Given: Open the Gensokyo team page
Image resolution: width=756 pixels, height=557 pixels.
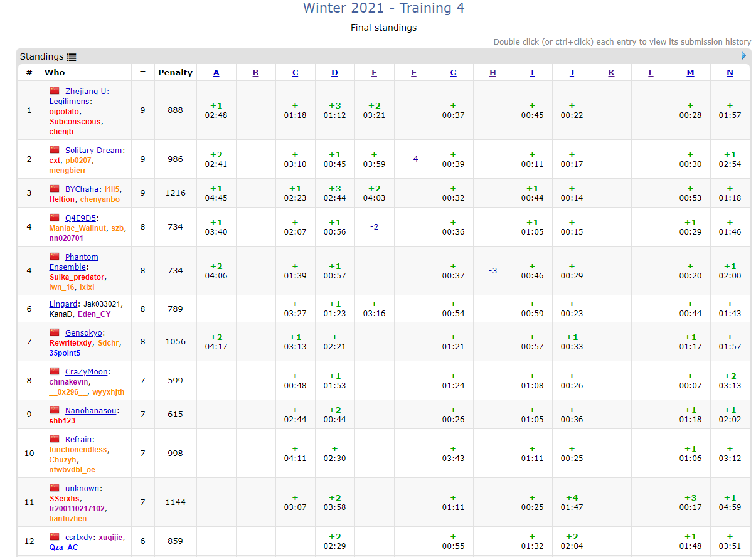Looking at the screenshot, I should pyautogui.click(x=84, y=332).
